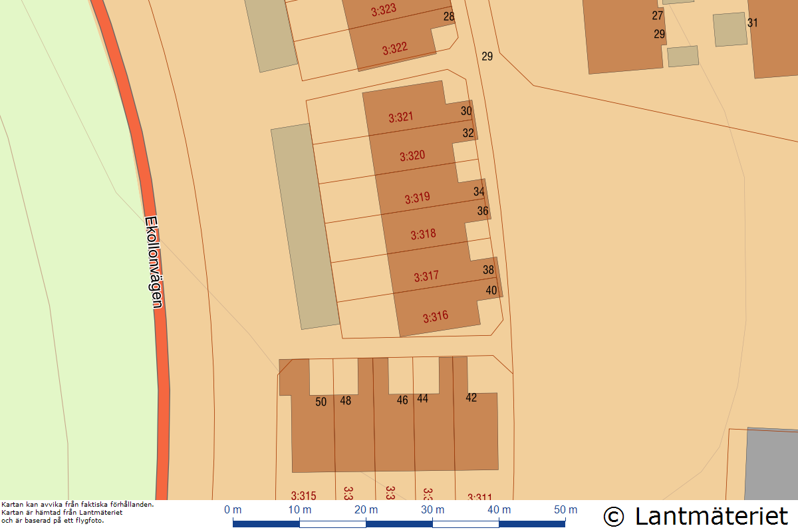This screenshot has width=798, height=532.
Task: Click the Ekollonvägen street label
Action: [x=154, y=263]
